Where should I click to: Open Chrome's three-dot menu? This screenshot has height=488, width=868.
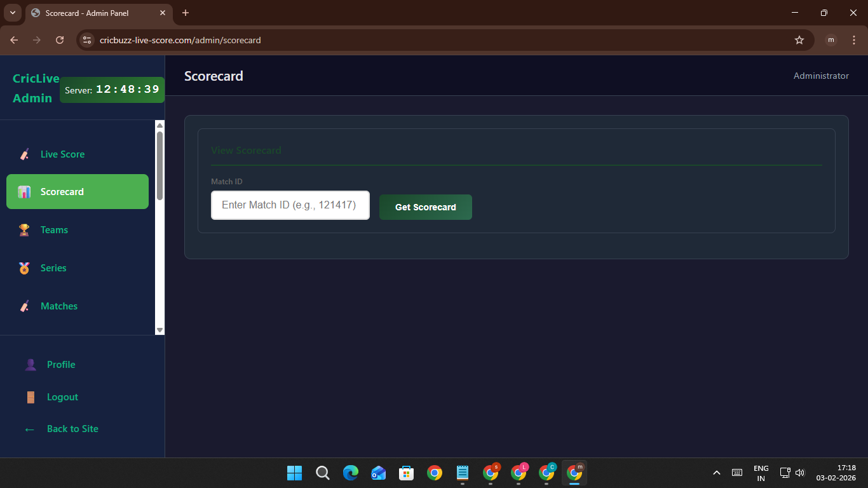[854, 40]
